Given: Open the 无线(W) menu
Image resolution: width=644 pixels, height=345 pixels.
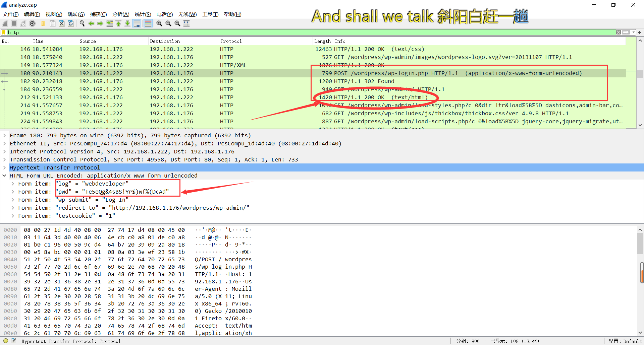Looking at the screenshot, I should [x=187, y=14].
